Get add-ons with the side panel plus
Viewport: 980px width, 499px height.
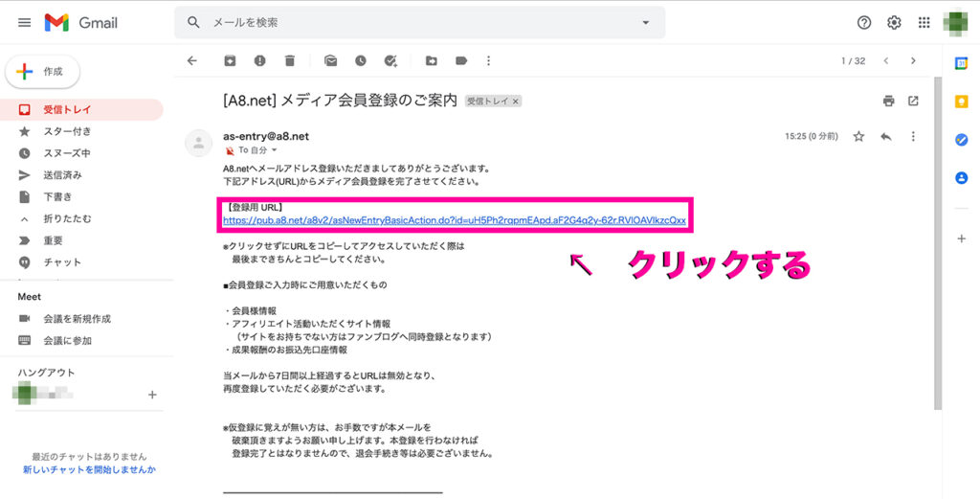tap(961, 238)
